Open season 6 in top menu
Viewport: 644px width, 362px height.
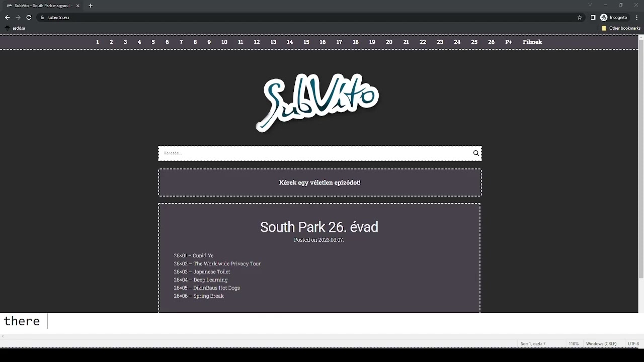point(167,42)
